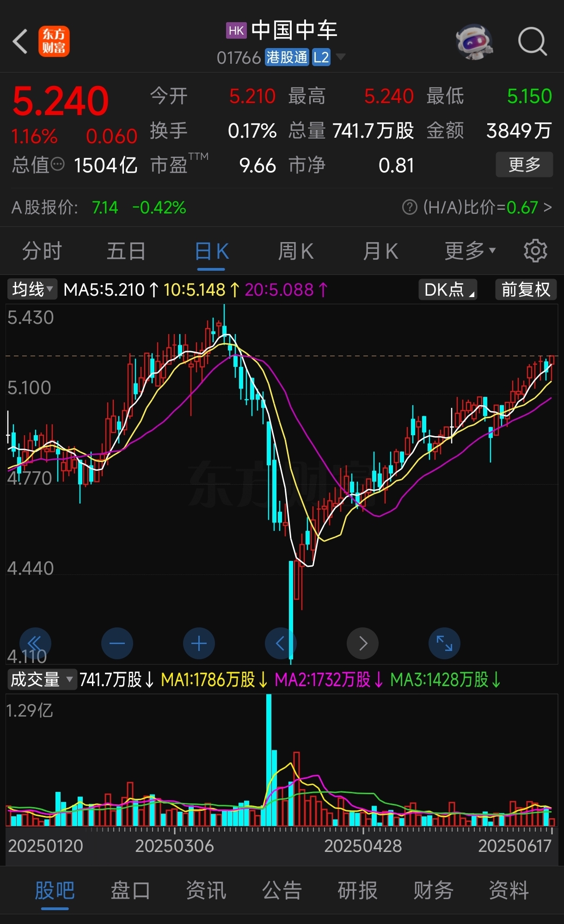Tap the 中国中车 stock title

(294, 30)
